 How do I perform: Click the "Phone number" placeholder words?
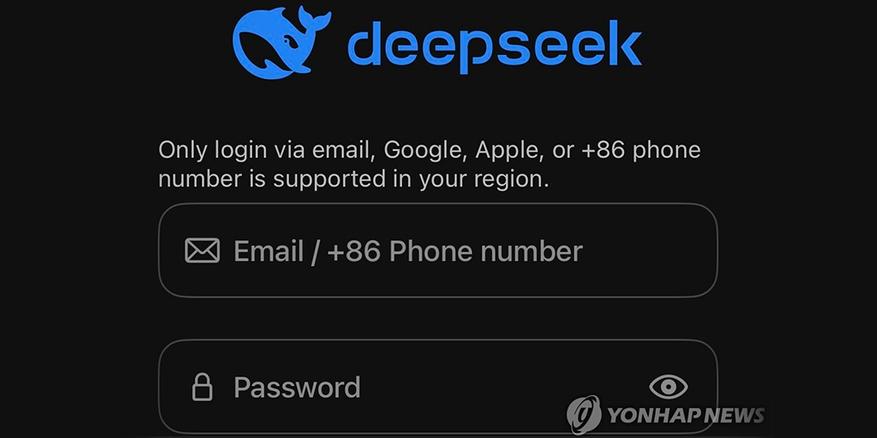tap(485, 251)
